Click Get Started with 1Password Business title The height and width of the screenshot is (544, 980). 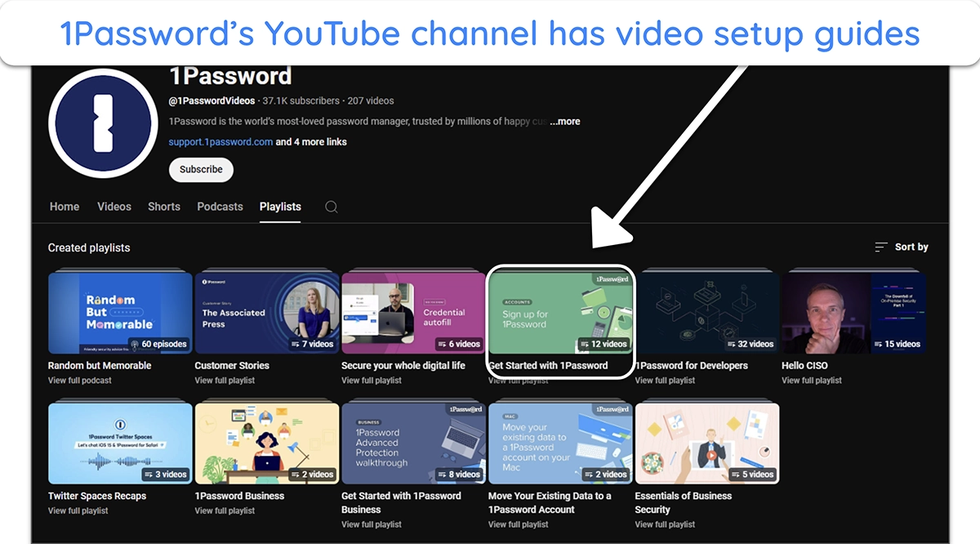point(401,502)
